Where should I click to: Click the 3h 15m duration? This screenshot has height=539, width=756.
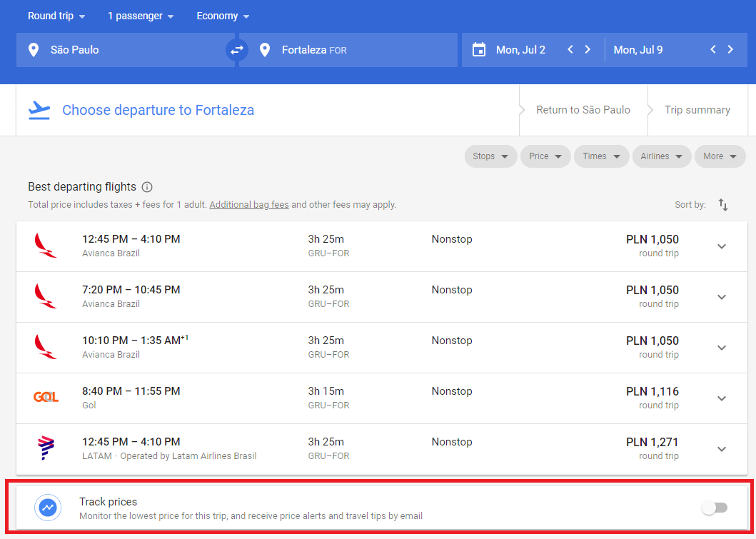[326, 391]
